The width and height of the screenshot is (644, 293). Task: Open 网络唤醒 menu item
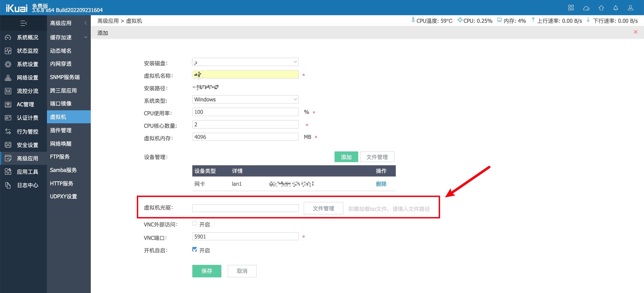click(61, 144)
